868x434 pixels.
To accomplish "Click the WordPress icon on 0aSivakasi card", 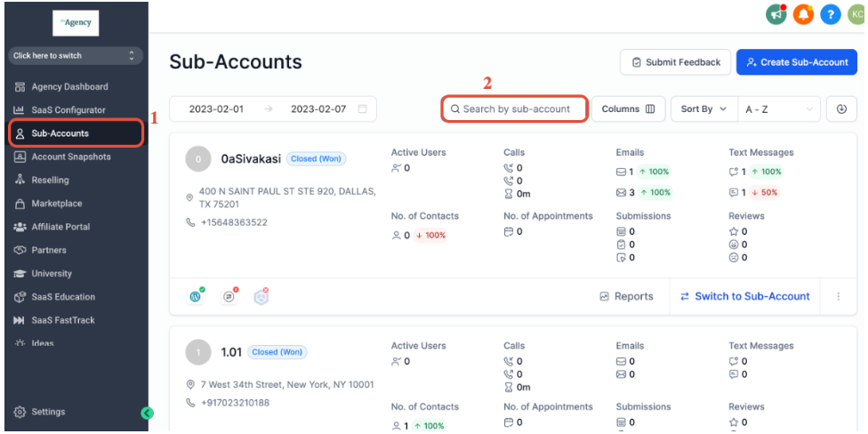I will (x=196, y=296).
